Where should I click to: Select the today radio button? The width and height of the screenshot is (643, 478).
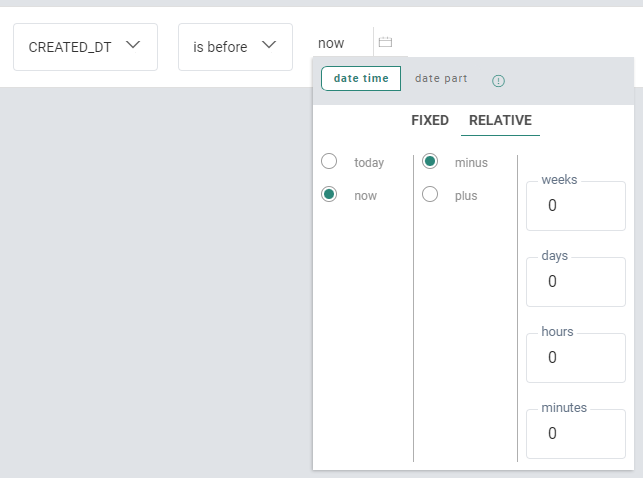(x=329, y=162)
